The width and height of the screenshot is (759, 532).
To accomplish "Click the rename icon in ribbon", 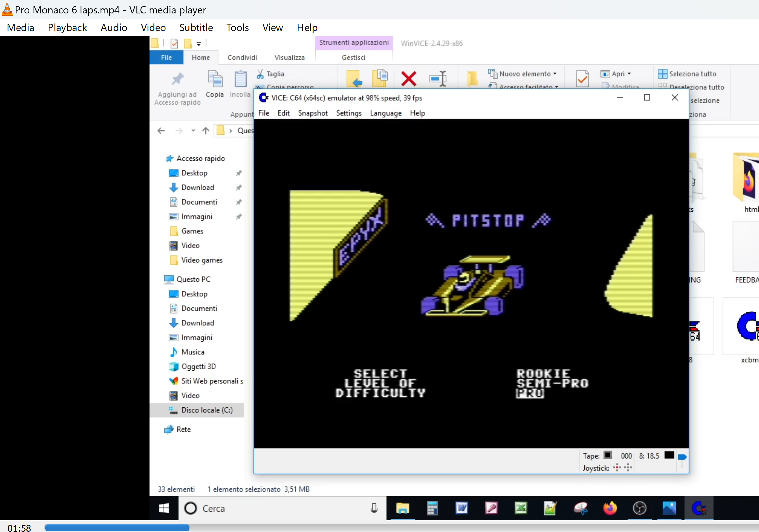I will coord(438,79).
